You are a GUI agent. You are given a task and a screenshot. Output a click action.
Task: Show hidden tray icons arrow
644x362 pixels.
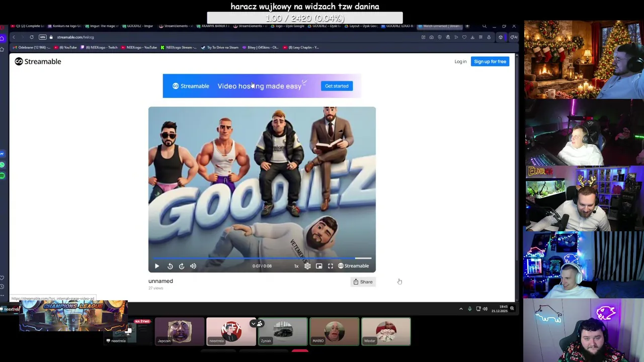(461, 309)
